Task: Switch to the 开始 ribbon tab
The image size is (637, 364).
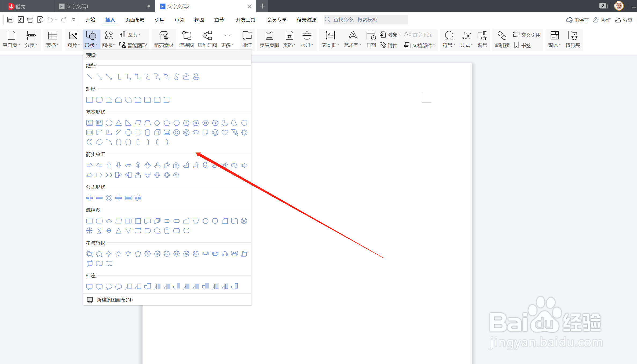Action: coord(90,20)
